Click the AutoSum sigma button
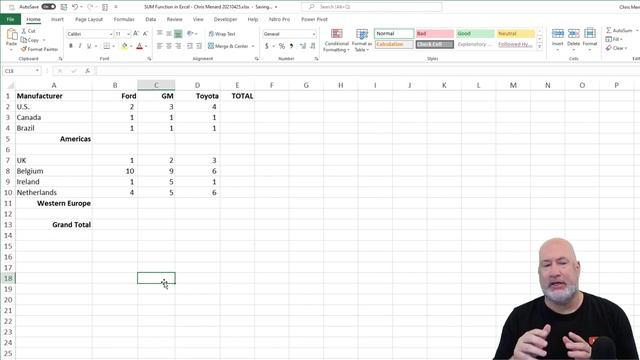This screenshot has height=360, width=640. 619,31
